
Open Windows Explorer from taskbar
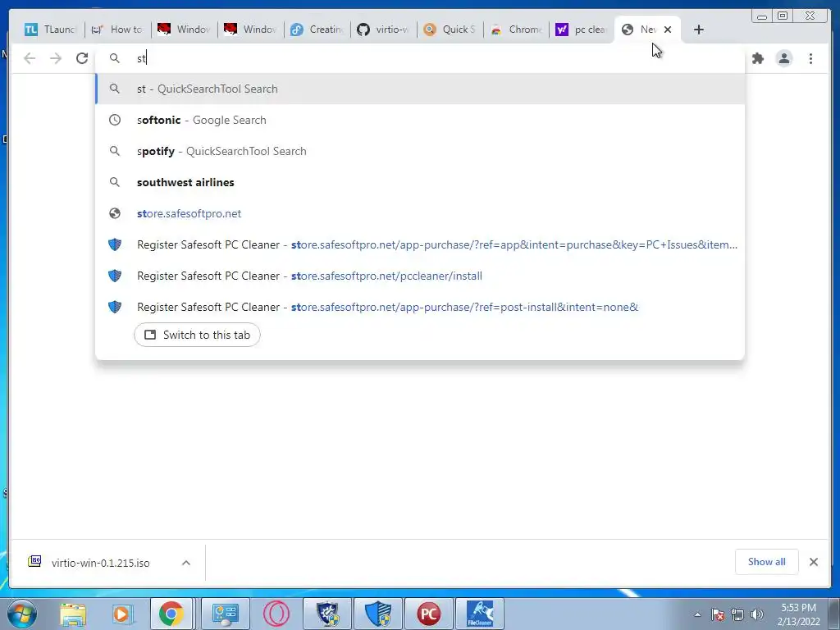pyautogui.click(x=73, y=614)
